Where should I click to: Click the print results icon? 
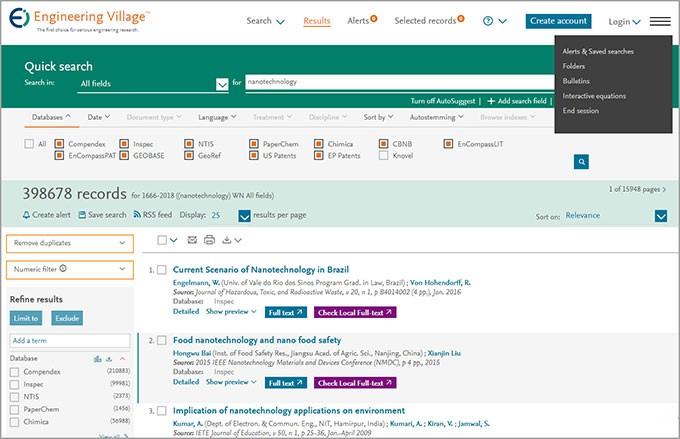tap(209, 239)
